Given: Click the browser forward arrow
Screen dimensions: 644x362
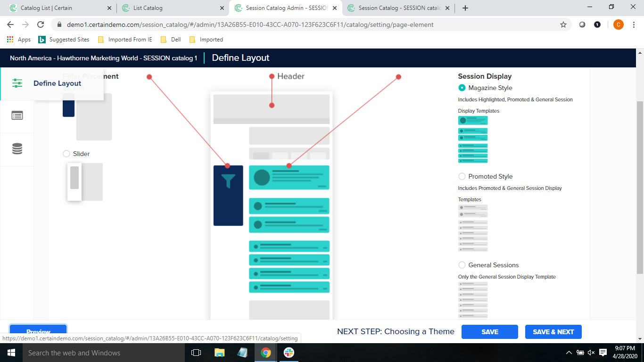Looking at the screenshot, I should point(25,25).
